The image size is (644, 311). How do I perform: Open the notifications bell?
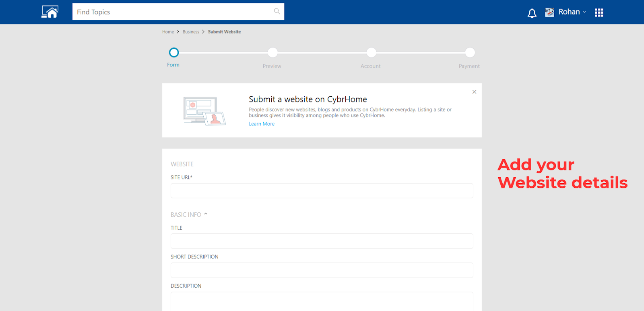click(x=532, y=13)
